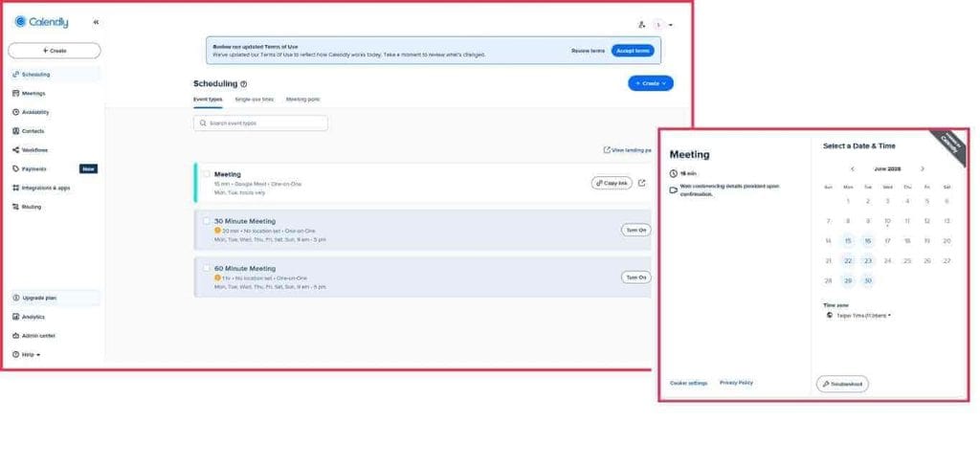Select June 22 in booking calendar

(848, 260)
